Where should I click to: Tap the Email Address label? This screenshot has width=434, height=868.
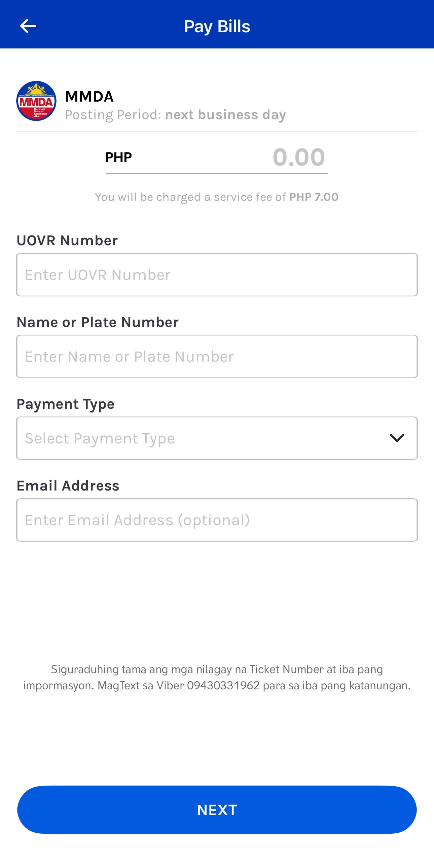tap(68, 485)
